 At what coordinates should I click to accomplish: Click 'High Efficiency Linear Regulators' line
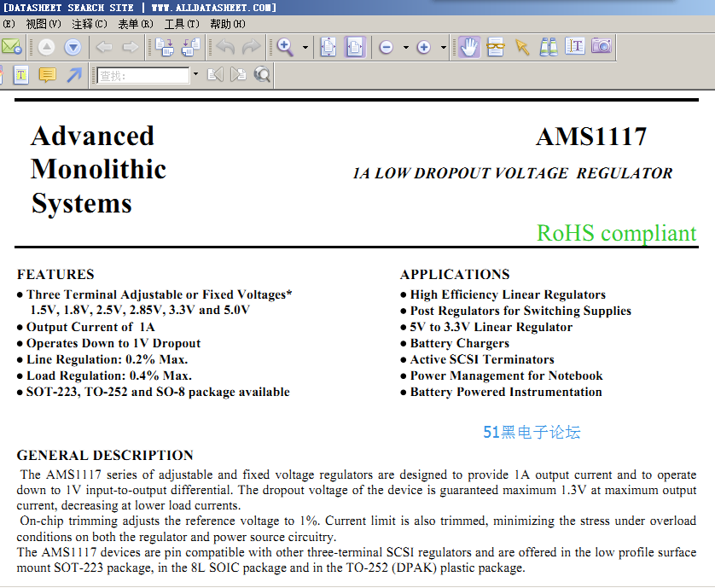pos(508,294)
